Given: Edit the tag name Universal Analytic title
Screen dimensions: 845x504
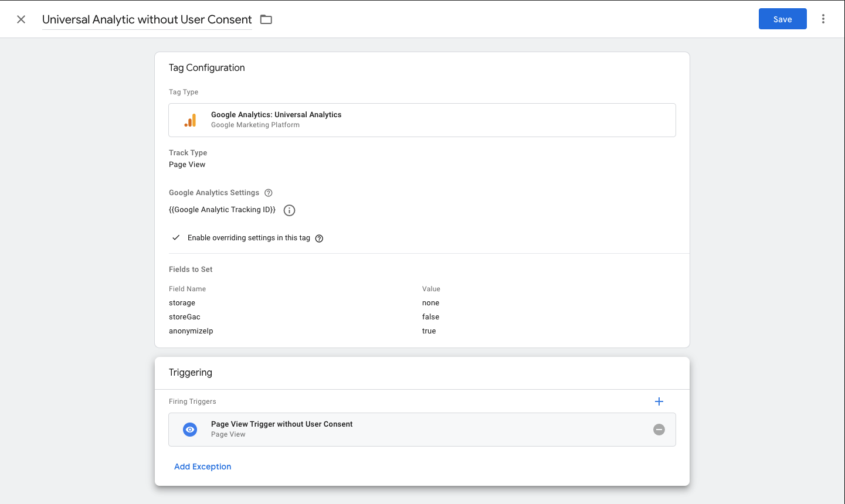Looking at the screenshot, I should pyautogui.click(x=147, y=19).
